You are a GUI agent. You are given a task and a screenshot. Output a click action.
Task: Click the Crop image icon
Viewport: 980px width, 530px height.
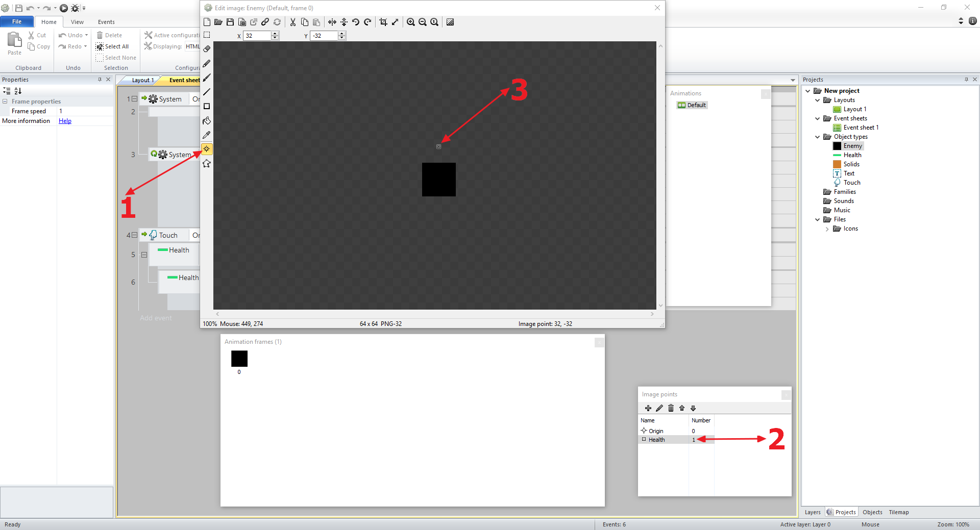click(383, 22)
